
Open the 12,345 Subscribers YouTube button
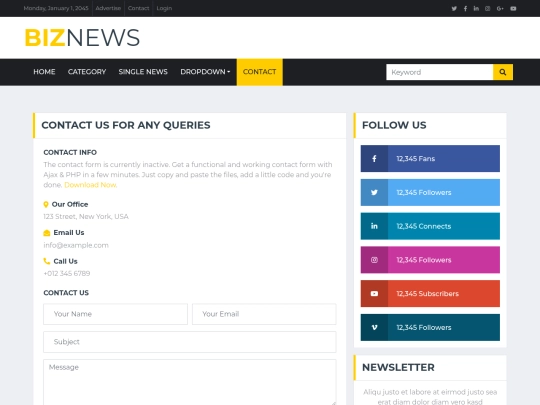(x=430, y=293)
